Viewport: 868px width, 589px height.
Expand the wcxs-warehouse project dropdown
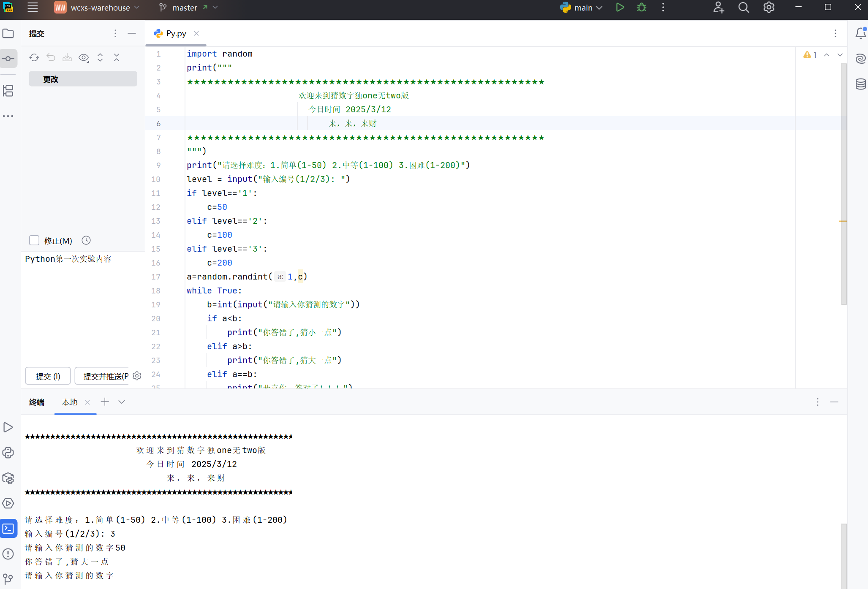click(100, 8)
